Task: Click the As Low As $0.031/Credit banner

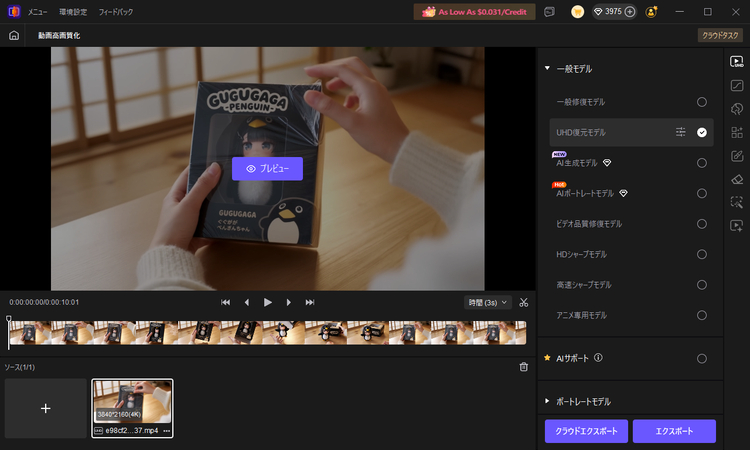Action: click(474, 12)
